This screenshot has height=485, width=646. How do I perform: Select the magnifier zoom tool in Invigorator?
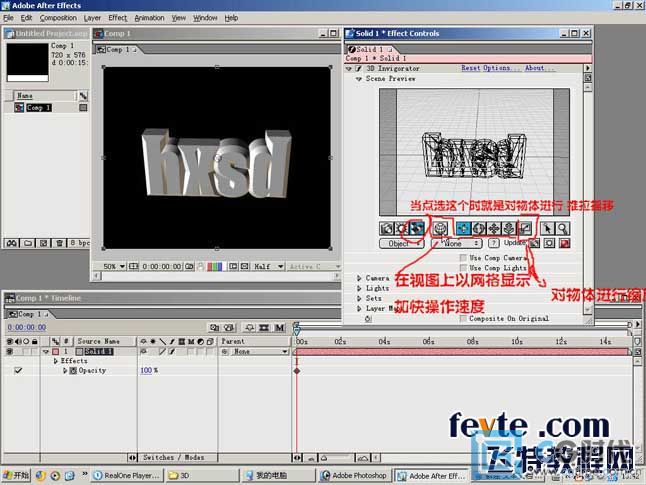562,228
